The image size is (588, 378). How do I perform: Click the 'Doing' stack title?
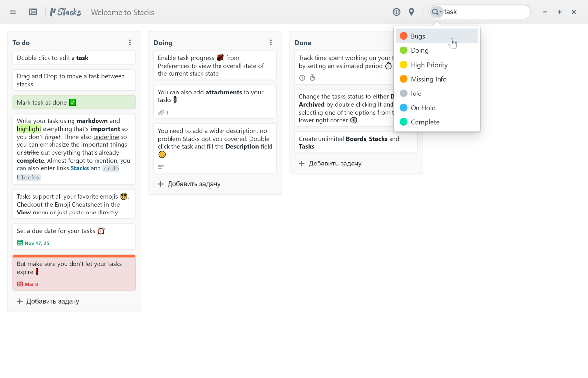click(163, 43)
